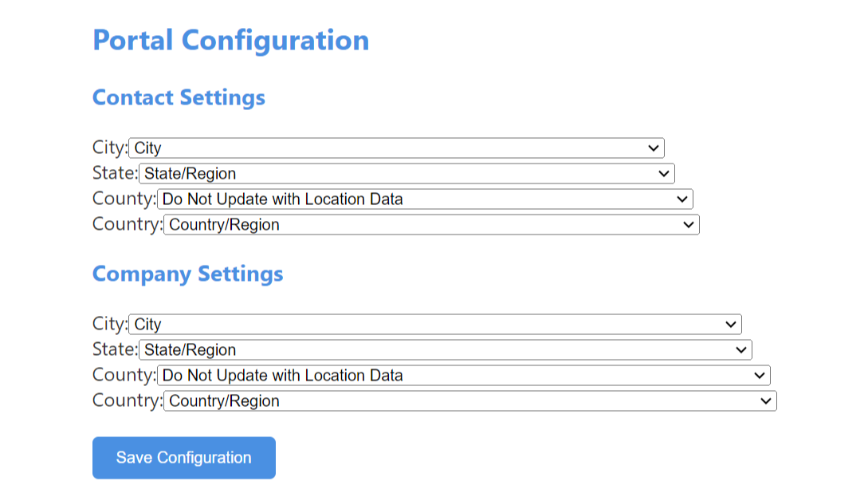Open the Contact Settings Country dropdown
Image resolution: width=868 pixels, height=489 pixels.
[430, 224]
